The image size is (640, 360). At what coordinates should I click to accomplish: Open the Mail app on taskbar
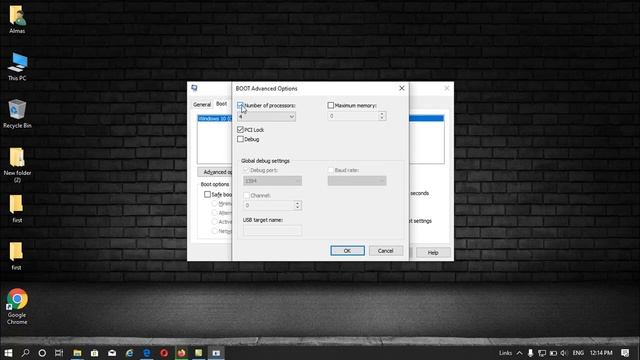(x=112, y=353)
